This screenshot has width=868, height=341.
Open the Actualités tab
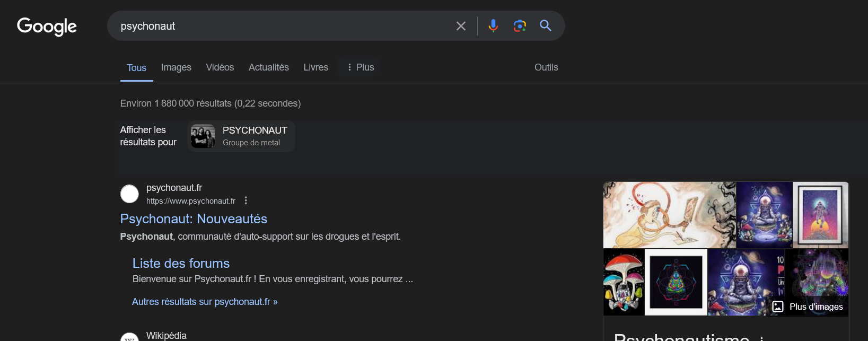[x=269, y=67]
